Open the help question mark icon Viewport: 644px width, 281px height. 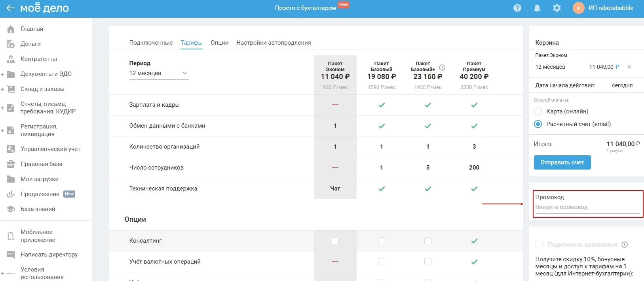tap(517, 8)
